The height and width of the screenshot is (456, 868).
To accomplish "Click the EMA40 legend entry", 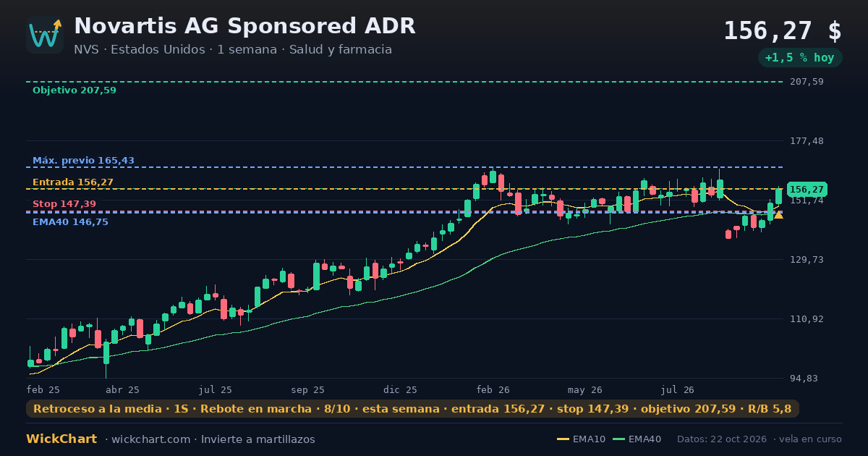I will [637, 439].
